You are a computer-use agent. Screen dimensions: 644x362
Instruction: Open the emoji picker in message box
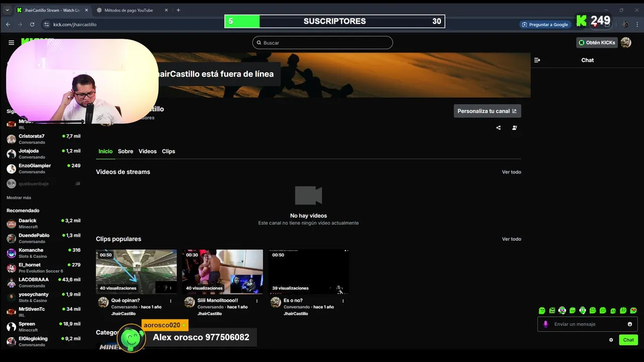point(630,324)
